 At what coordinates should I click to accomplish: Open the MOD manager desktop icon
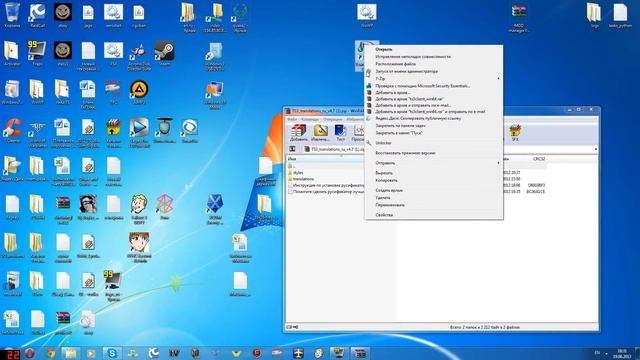pos(519,17)
